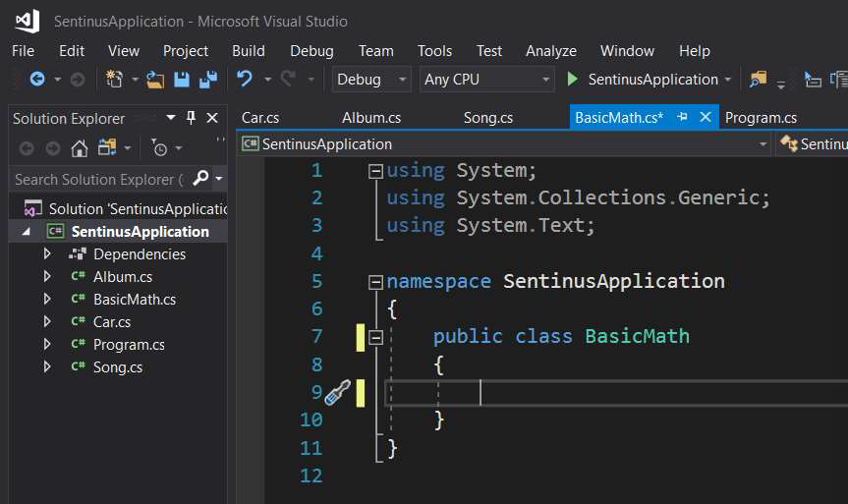This screenshot has width=848, height=504.
Task: Open the New Project dropdown arrow
Action: pos(135,80)
